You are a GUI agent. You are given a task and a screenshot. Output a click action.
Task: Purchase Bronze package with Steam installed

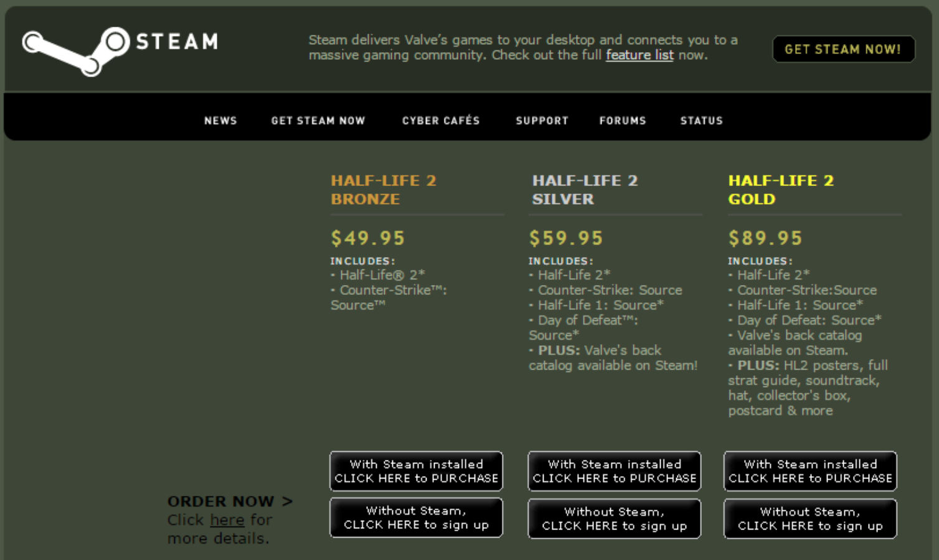click(416, 471)
